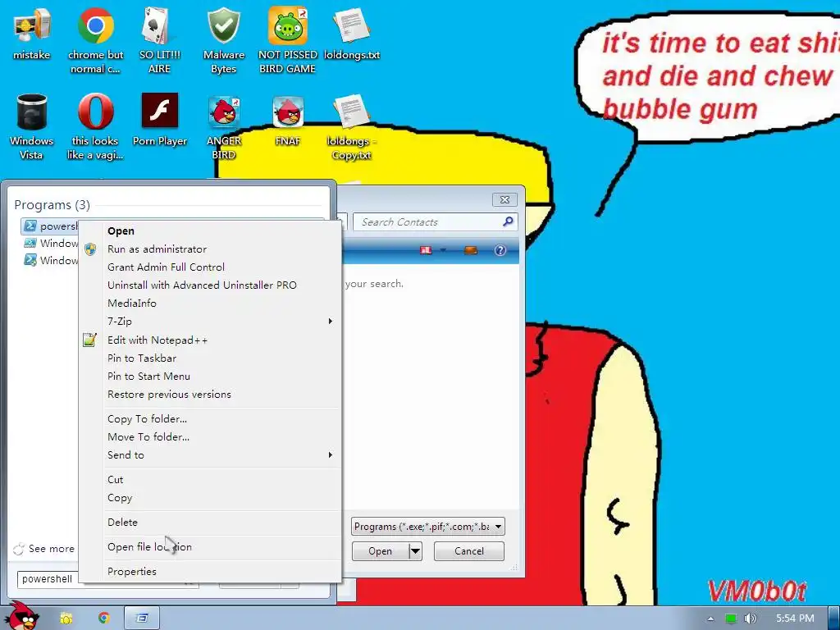840x630 pixels.
Task: Click the orange toolbar icon in dialog
Action: coord(470,250)
